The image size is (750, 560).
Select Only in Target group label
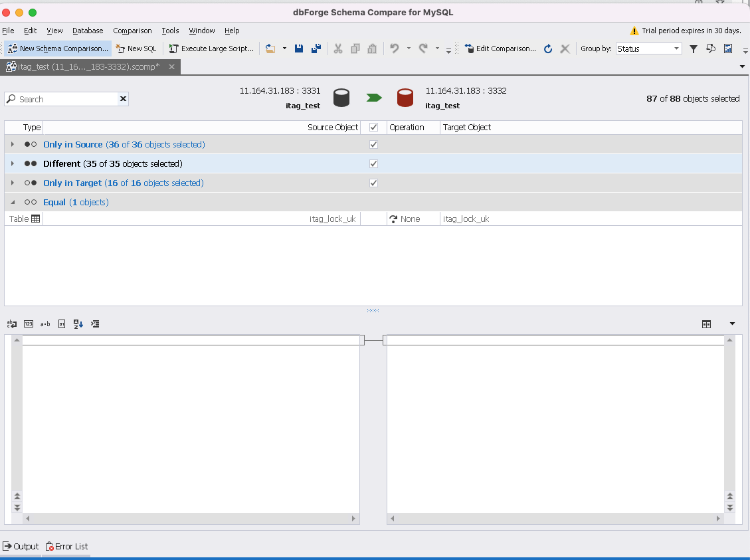124,183
